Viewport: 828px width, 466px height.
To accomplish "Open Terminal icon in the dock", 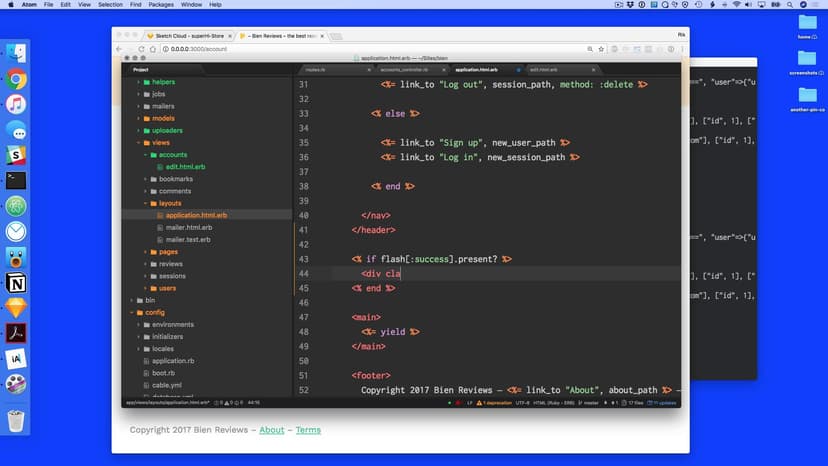I will click(16, 181).
